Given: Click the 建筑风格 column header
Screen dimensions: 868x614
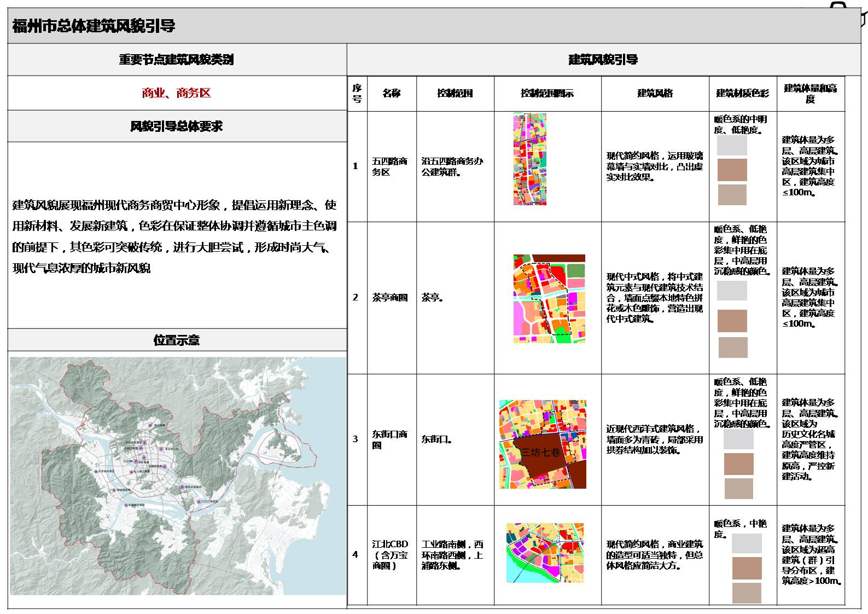Looking at the screenshot, I should [655, 94].
